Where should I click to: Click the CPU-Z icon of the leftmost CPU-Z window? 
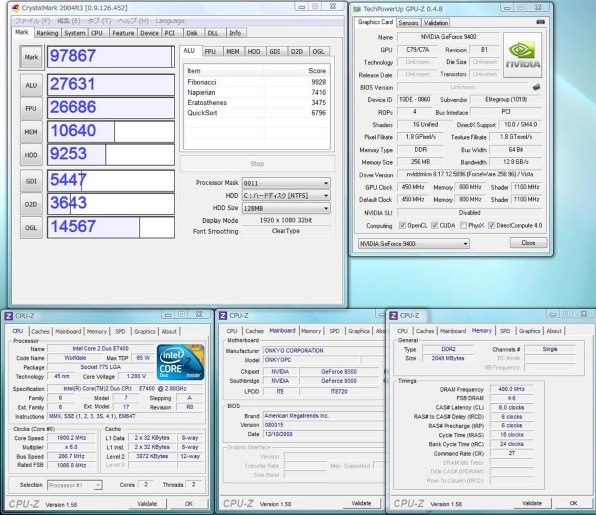(9, 316)
